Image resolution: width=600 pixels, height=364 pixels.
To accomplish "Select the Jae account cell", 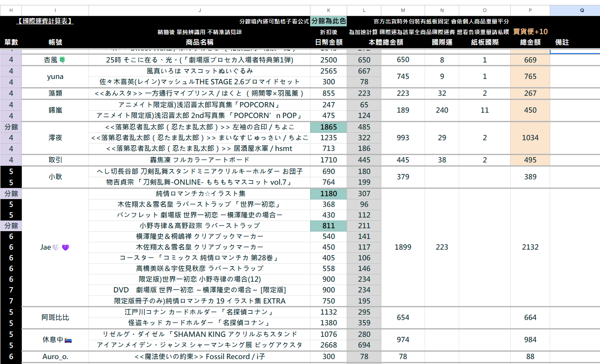I will click(x=55, y=247).
